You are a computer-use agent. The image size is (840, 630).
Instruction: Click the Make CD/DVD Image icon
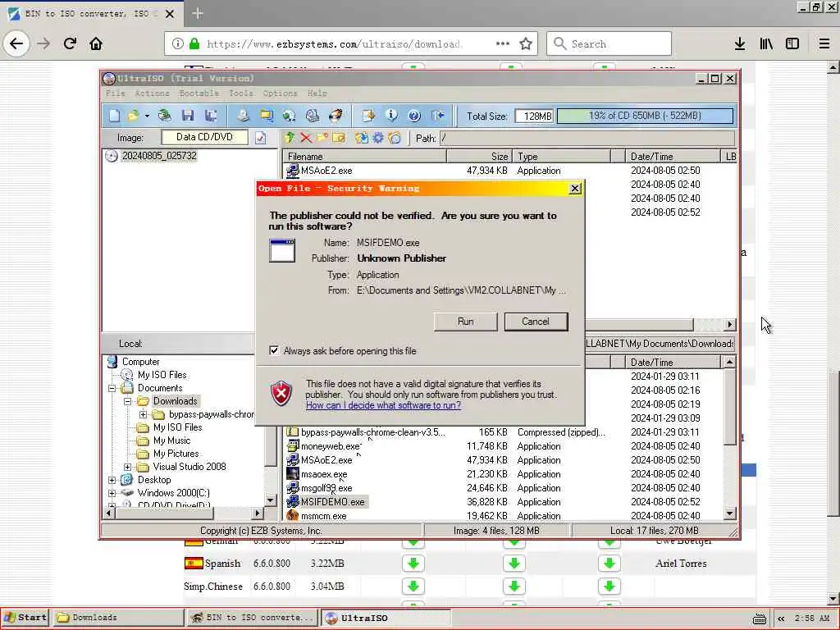click(243, 115)
